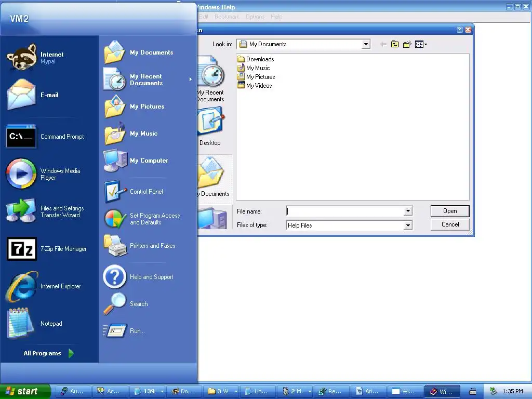Image resolution: width=532 pixels, height=399 pixels.
Task: Expand My Recent Documents submenu in Start menu
Action: 148,79
